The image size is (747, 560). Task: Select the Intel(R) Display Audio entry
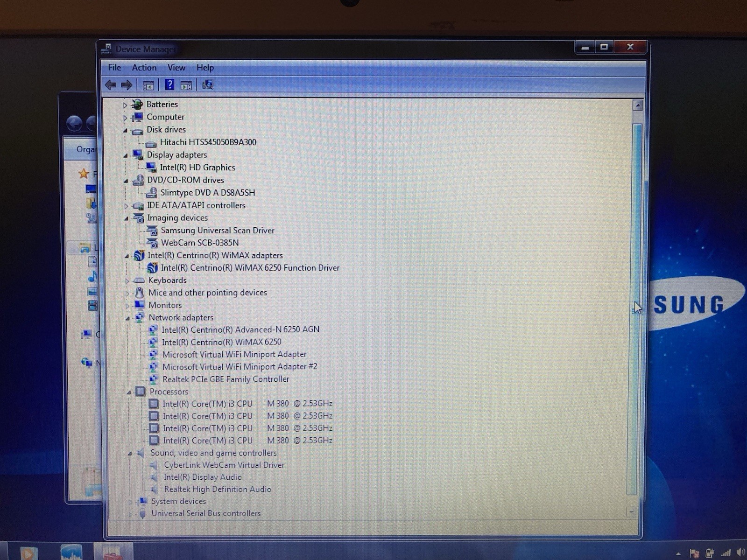tap(203, 477)
